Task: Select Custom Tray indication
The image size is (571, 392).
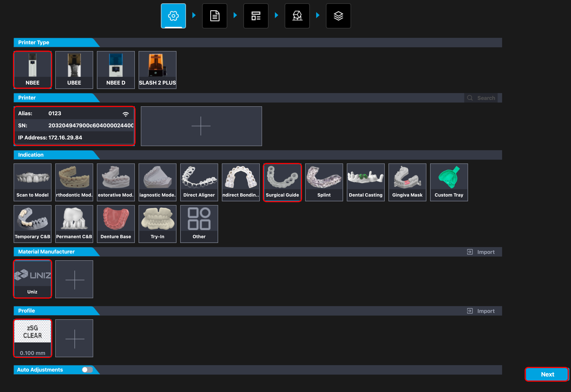Action: [449, 182]
